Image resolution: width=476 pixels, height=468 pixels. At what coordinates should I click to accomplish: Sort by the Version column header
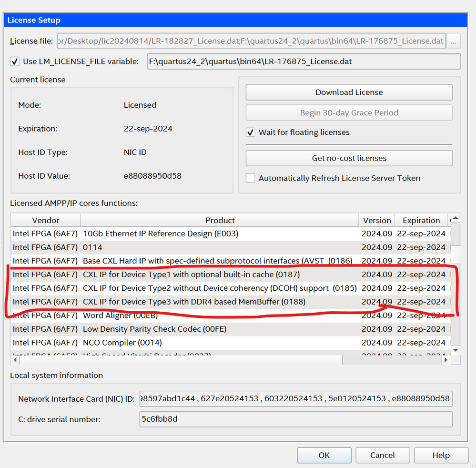377,220
